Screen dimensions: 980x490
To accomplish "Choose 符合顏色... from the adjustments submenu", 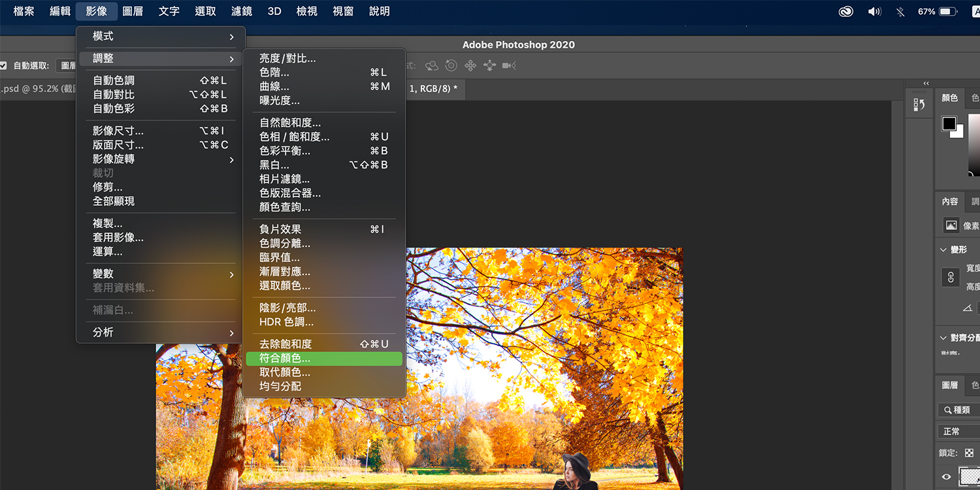I will pyautogui.click(x=324, y=359).
